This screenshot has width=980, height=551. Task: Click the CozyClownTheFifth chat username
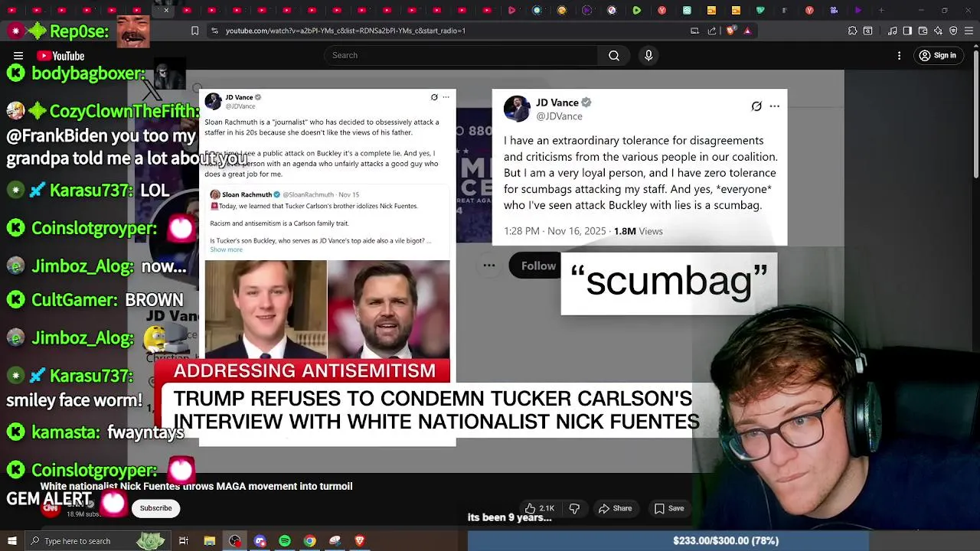[x=124, y=112]
